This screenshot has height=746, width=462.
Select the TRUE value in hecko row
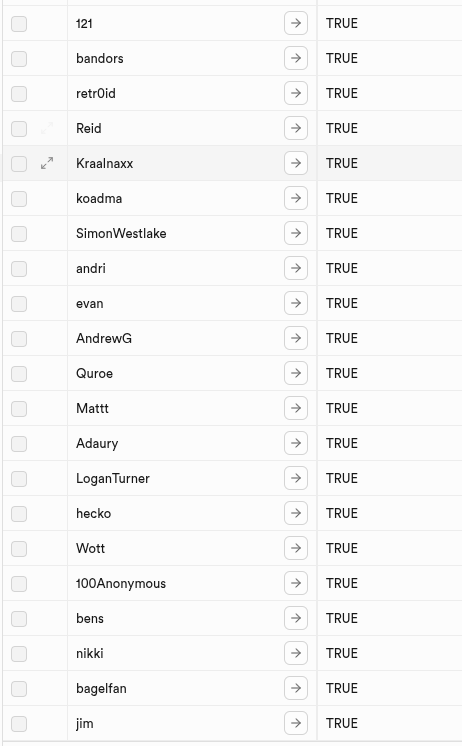pos(342,513)
